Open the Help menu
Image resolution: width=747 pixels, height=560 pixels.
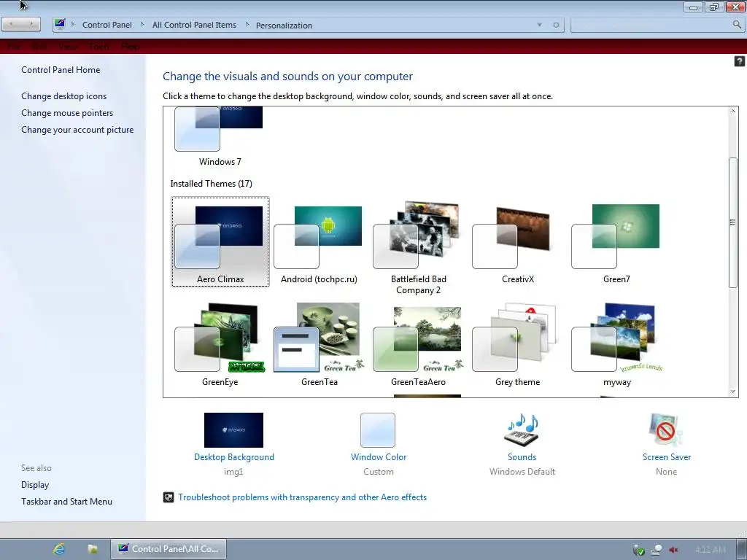pyautogui.click(x=130, y=46)
